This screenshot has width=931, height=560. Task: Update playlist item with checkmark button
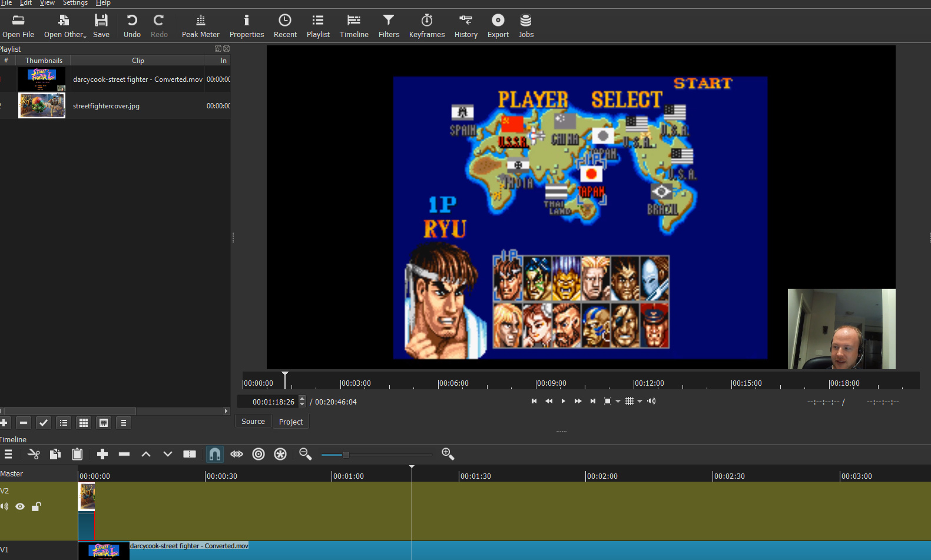click(44, 423)
